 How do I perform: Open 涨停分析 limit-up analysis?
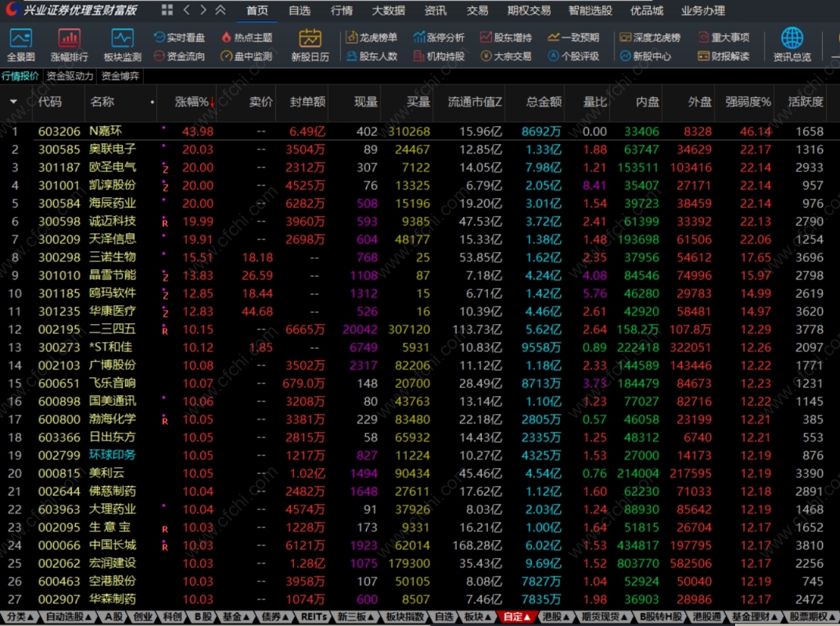[x=439, y=38]
